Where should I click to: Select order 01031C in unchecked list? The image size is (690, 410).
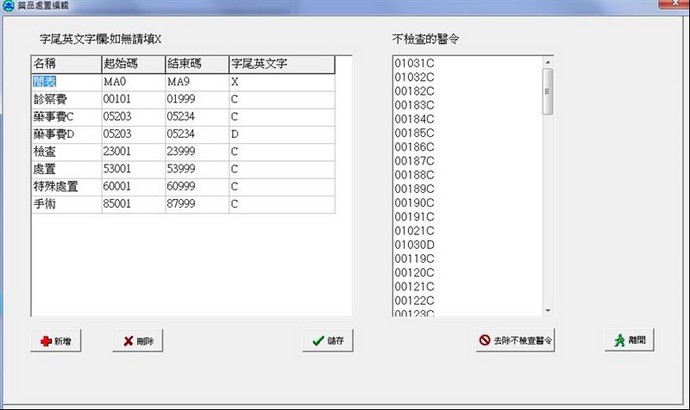pos(414,63)
